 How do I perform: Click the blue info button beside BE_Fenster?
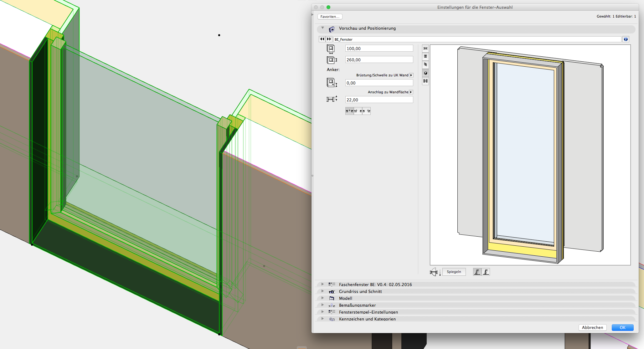click(626, 39)
